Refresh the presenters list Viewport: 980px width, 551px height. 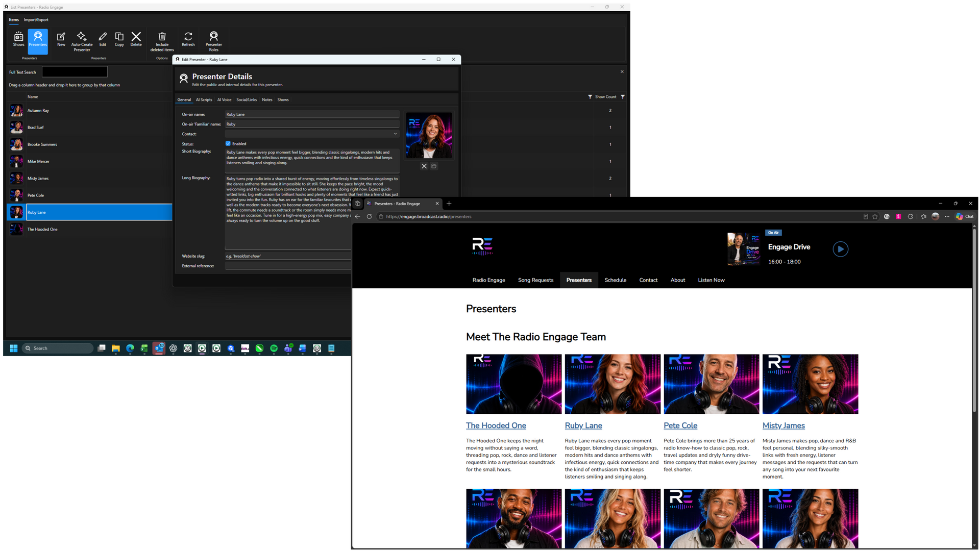pyautogui.click(x=188, y=39)
